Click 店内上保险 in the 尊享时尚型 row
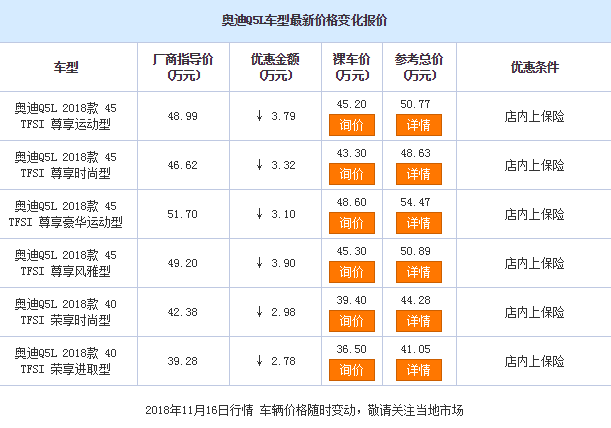 coord(534,165)
